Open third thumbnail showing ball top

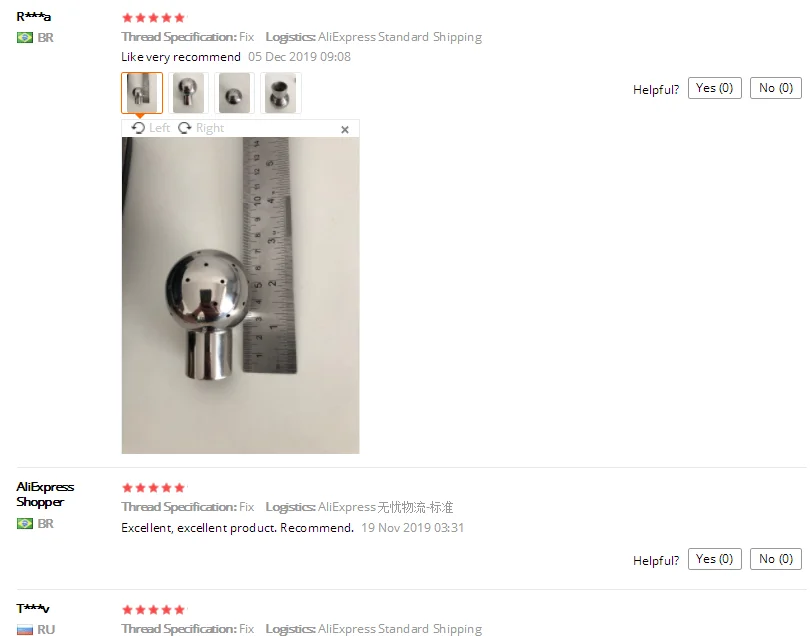[x=235, y=93]
